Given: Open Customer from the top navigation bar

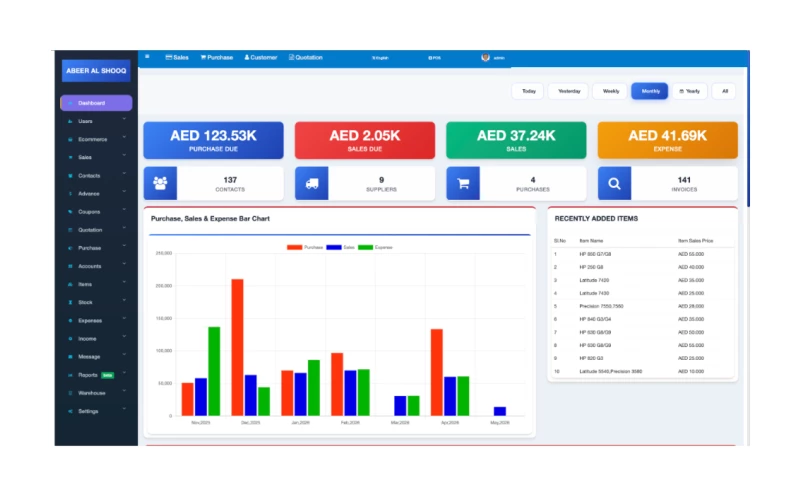Looking at the screenshot, I should 261,58.
